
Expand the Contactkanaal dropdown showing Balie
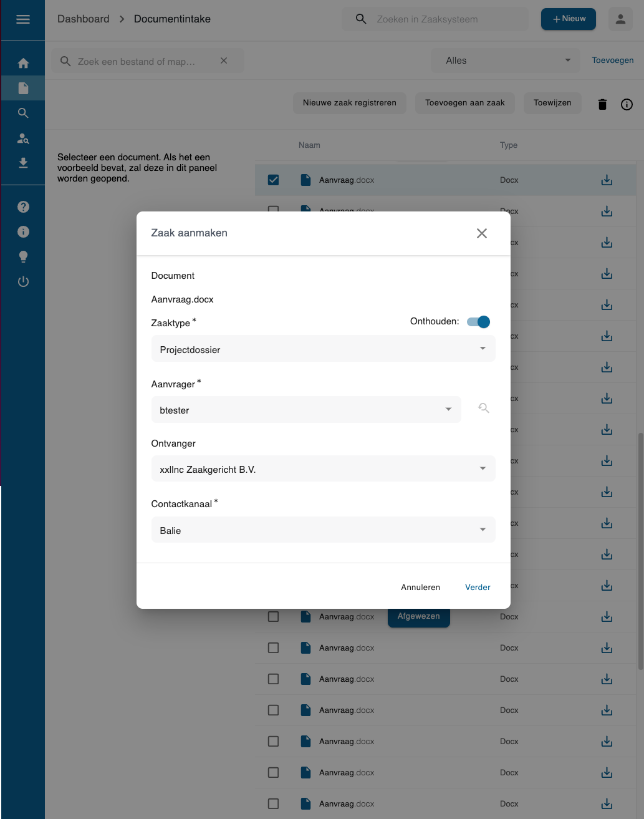(324, 530)
